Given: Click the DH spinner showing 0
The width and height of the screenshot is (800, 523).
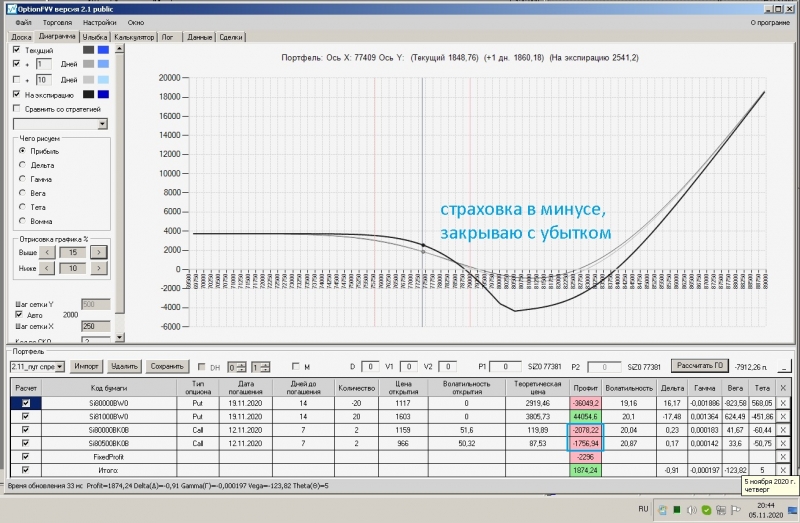Looking at the screenshot, I should [x=237, y=367].
